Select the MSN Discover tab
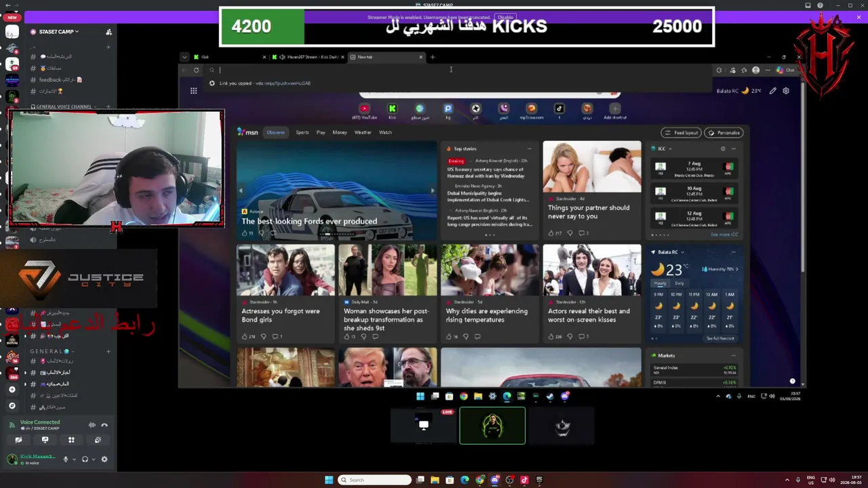The height and width of the screenshot is (488, 868). coord(276,133)
